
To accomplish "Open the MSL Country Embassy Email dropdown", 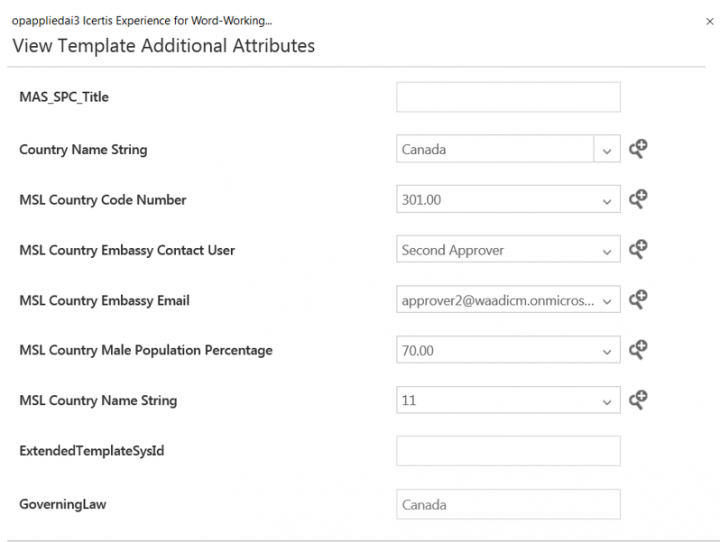I will click(606, 300).
